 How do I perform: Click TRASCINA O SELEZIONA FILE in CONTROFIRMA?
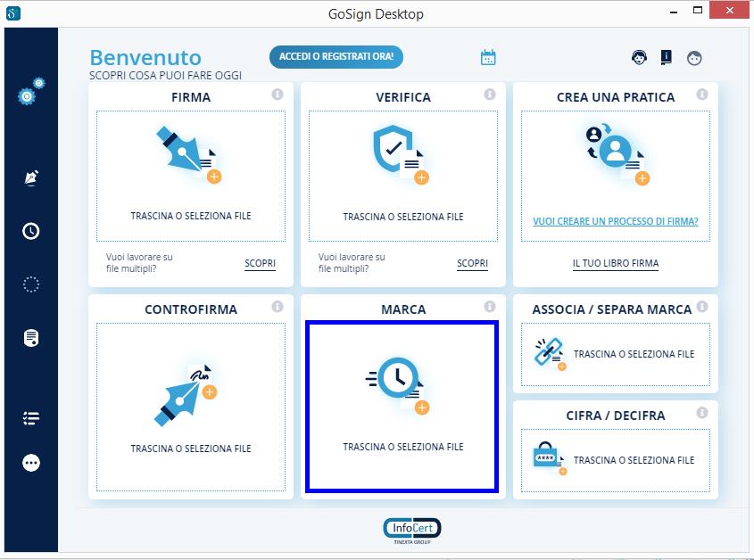point(191,449)
